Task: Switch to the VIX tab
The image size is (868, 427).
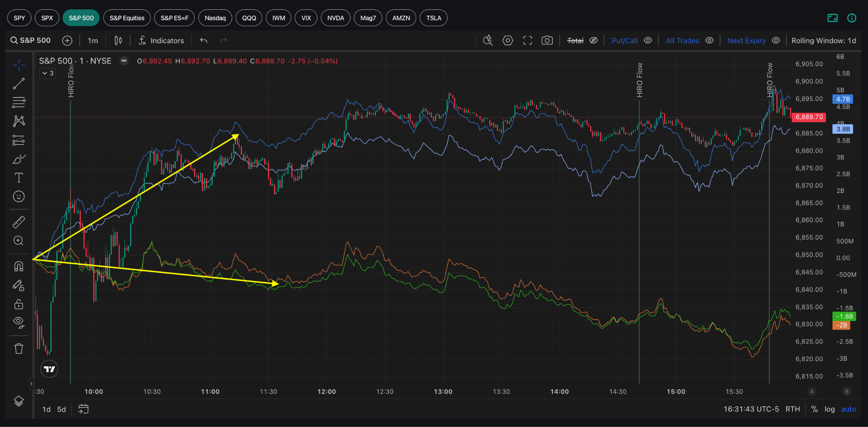Action: pyautogui.click(x=306, y=18)
